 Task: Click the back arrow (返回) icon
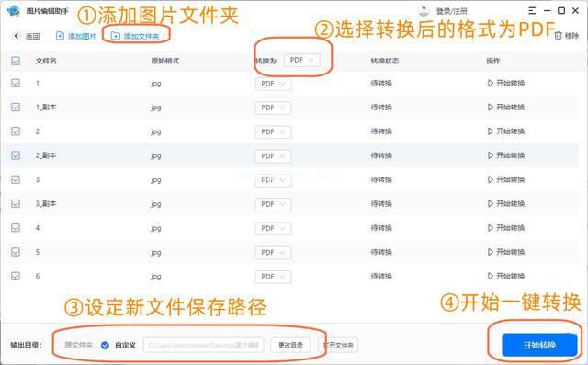pos(17,36)
